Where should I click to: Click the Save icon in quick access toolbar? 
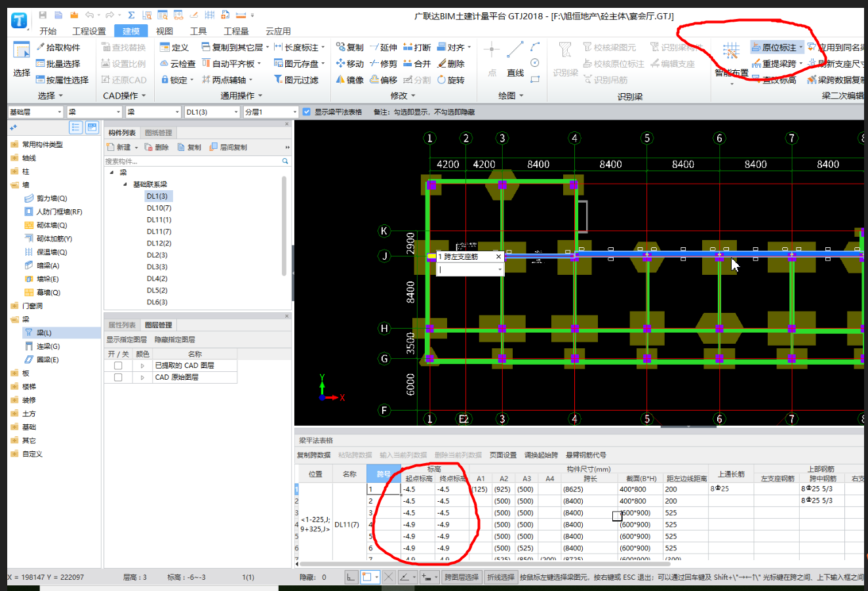[x=43, y=15]
